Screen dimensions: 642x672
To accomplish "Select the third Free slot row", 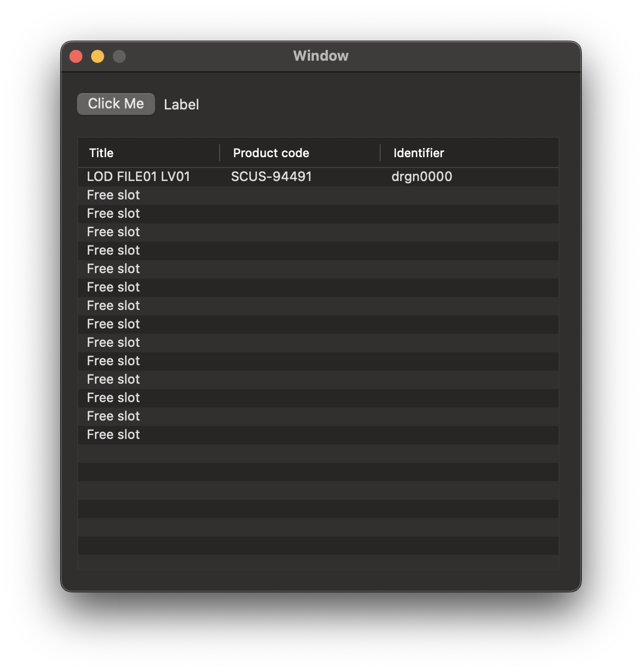I will pos(113,232).
